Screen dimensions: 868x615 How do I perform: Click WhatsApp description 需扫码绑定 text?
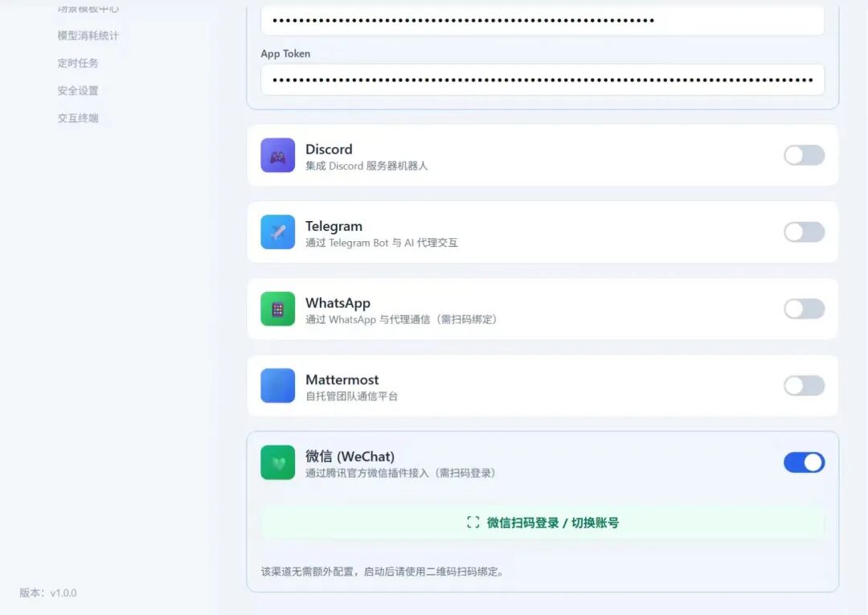pyautogui.click(x=467, y=319)
